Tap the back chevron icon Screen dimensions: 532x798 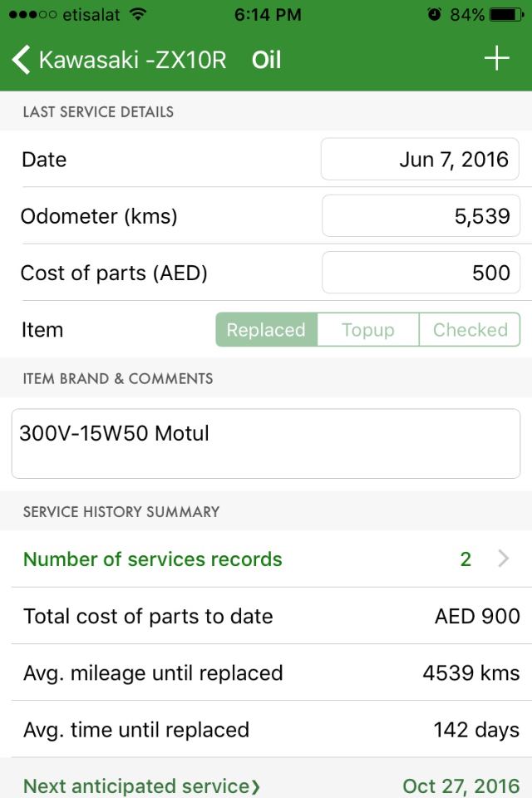(x=22, y=60)
